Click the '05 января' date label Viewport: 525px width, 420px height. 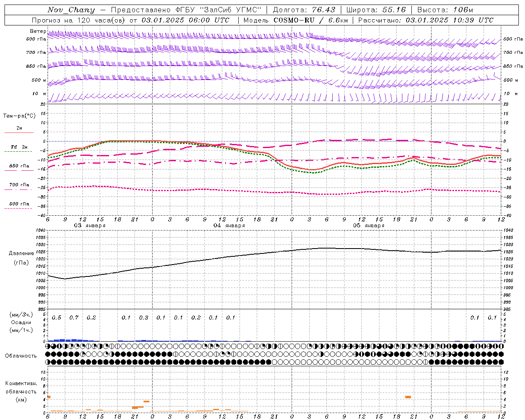(x=369, y=226)
